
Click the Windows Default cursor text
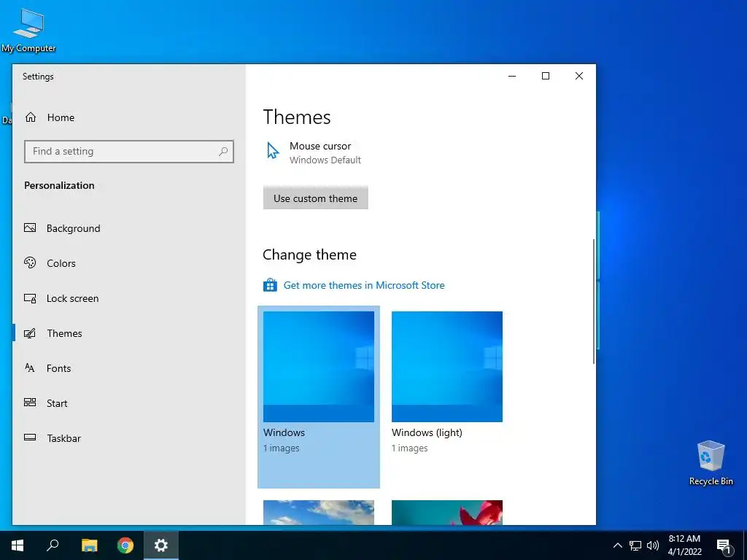pos(325,160)
